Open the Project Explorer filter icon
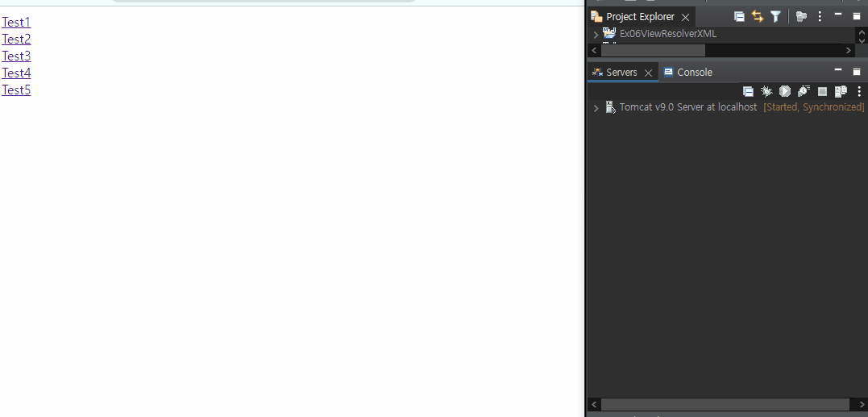The image size is (868, 417). (x=775, y=17)
